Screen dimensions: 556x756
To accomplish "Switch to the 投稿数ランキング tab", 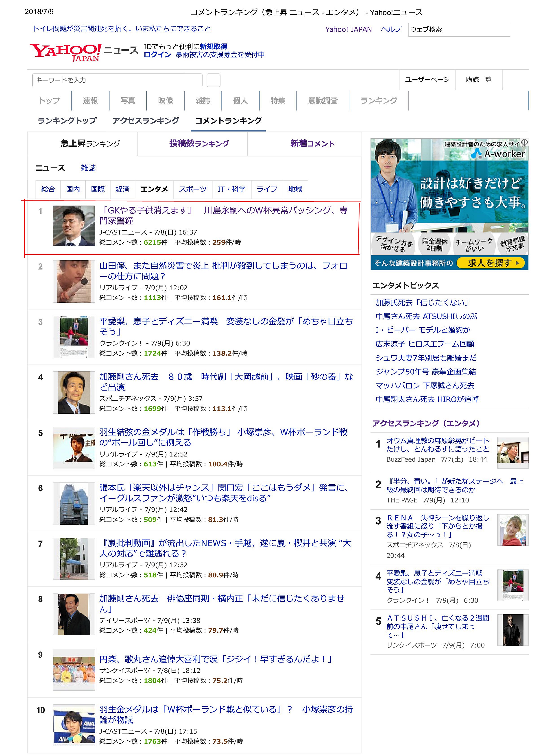I will coord(199,144).
